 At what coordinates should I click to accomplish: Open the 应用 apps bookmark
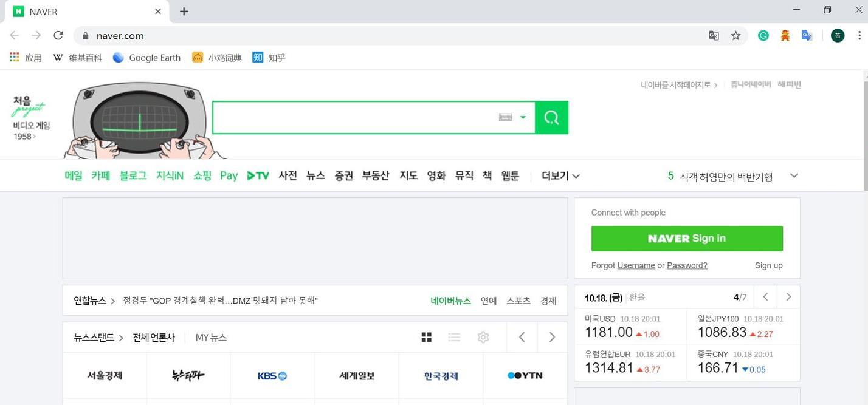(x=26, y=58)
